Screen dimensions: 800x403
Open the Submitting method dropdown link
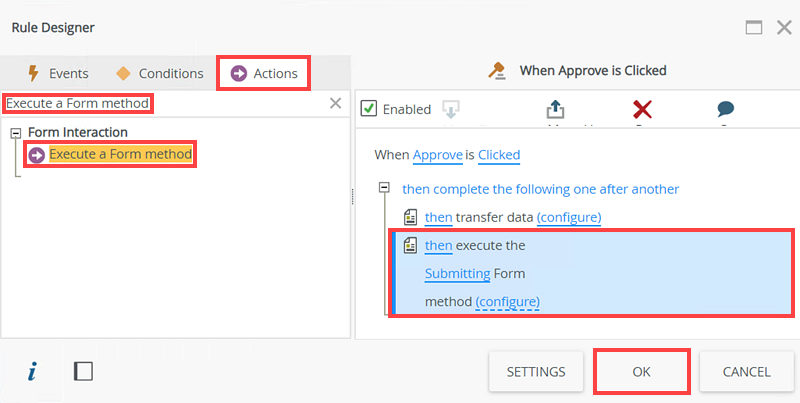[457, 273]
